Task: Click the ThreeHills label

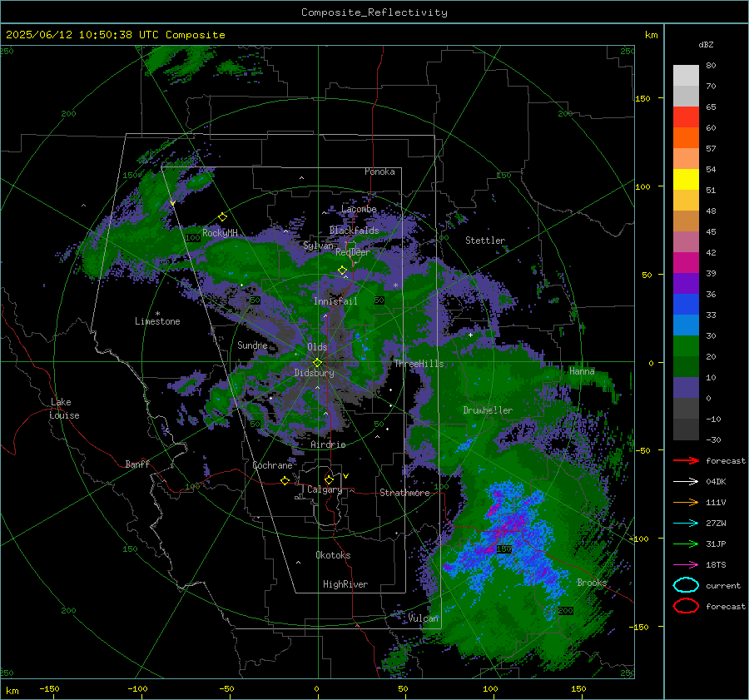Action: [419, 364]
